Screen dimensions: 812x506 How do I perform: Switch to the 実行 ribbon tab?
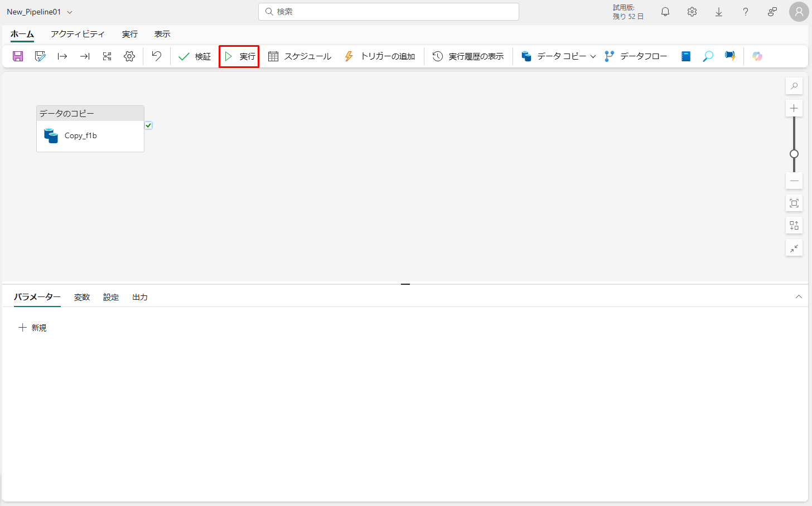tap(130, 34)
